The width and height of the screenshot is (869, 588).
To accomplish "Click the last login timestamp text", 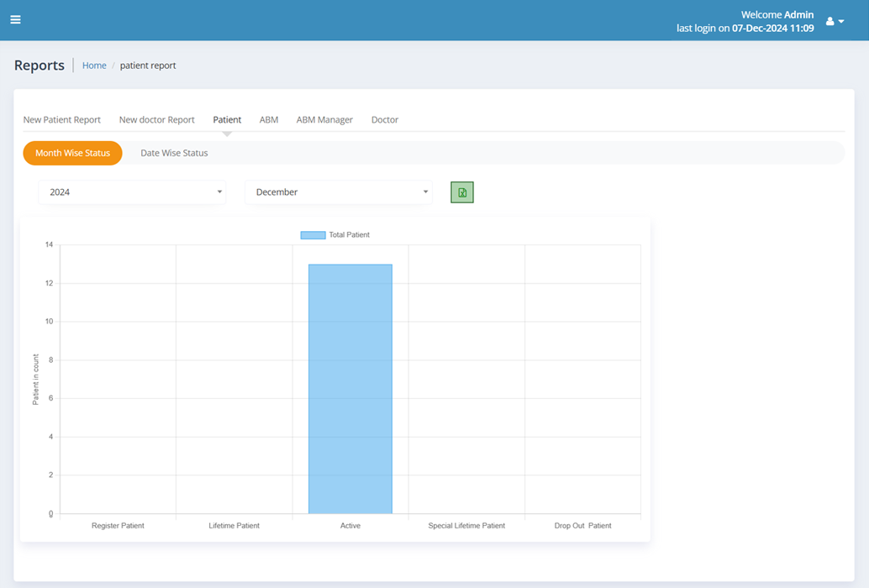I will pos(745,29).
